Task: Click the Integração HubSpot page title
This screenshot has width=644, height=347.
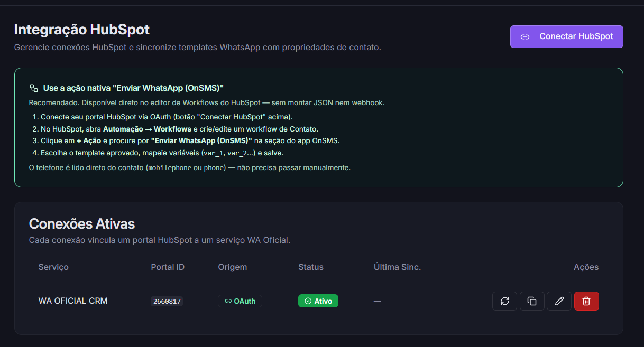Action: pos(82,29)
